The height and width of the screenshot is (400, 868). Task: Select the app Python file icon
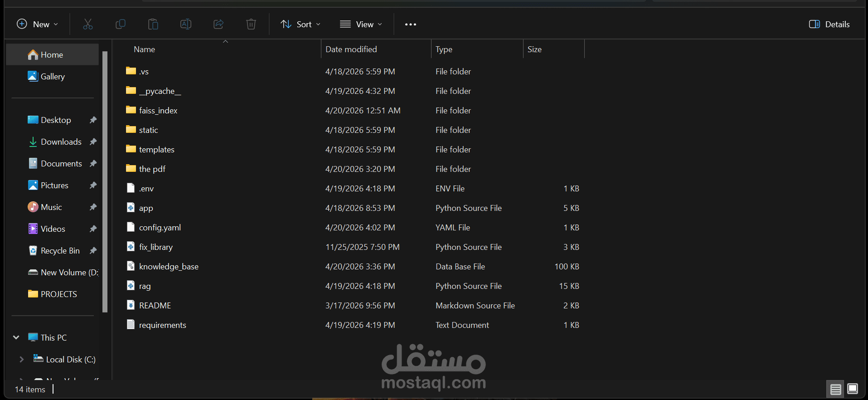point(131,207)
